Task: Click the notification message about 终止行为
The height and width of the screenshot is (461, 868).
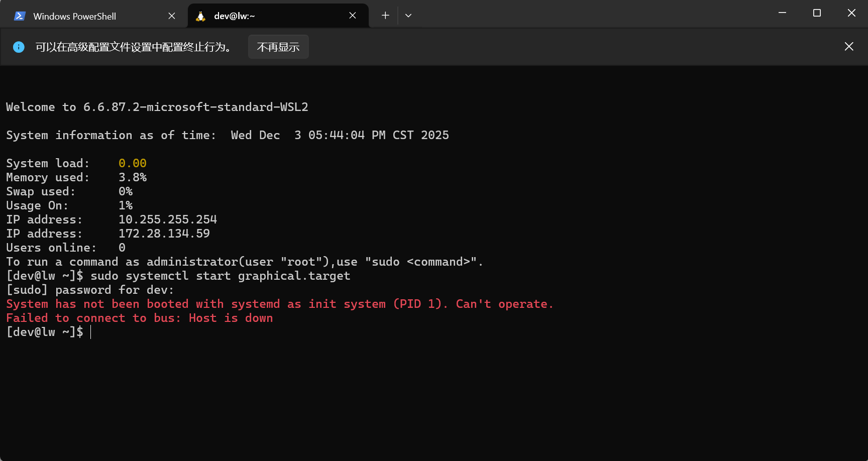Action: 134,47
